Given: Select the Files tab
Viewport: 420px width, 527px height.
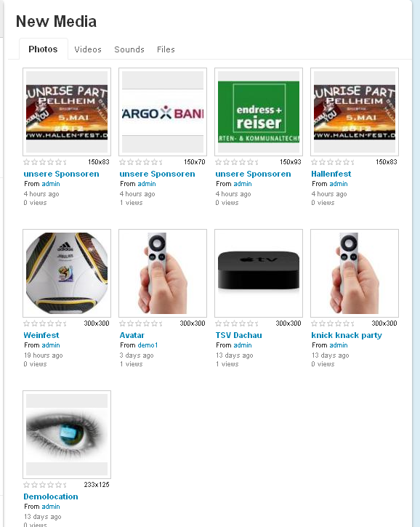Looking at the screenshot, I should (166, 49).
